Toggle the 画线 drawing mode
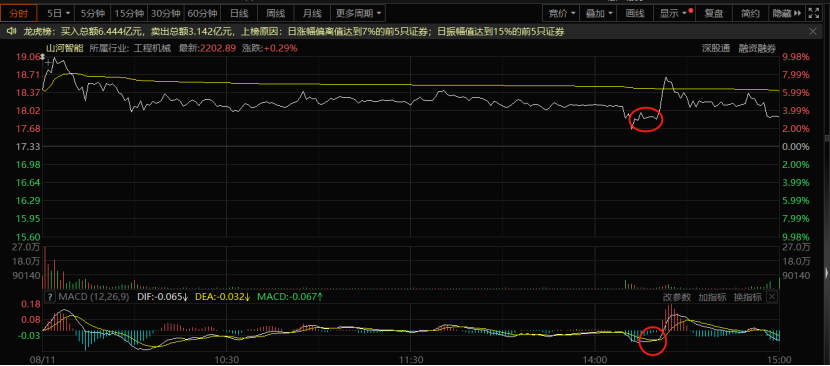Image resolution: width=830 pixels, height=366 pixels. 635,13
